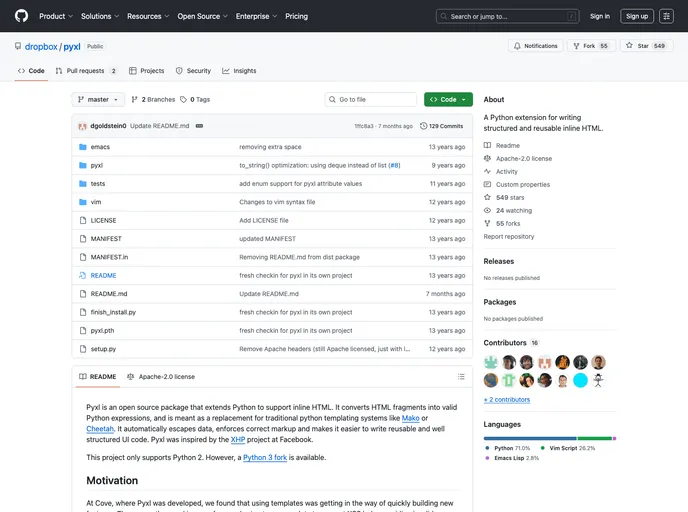Viewport: 688px width, 512px height.
Task: Open the emacs folder
Action: [100, 147]
